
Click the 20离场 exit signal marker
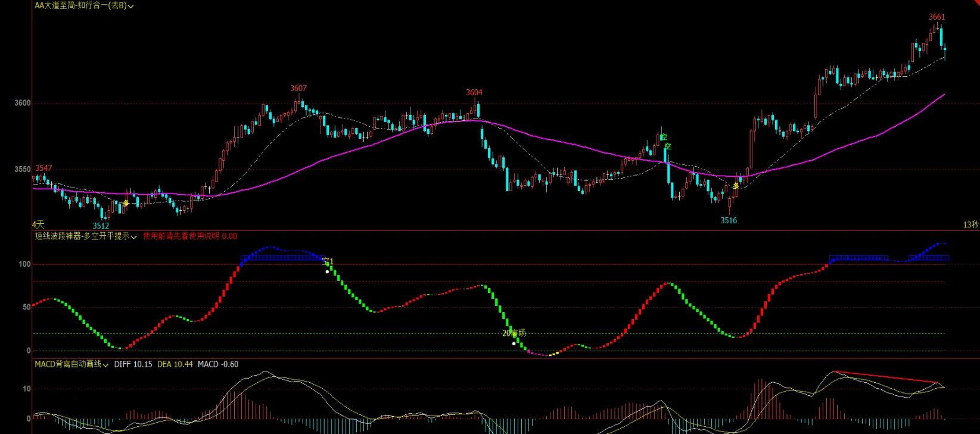(x=514, y=333)
